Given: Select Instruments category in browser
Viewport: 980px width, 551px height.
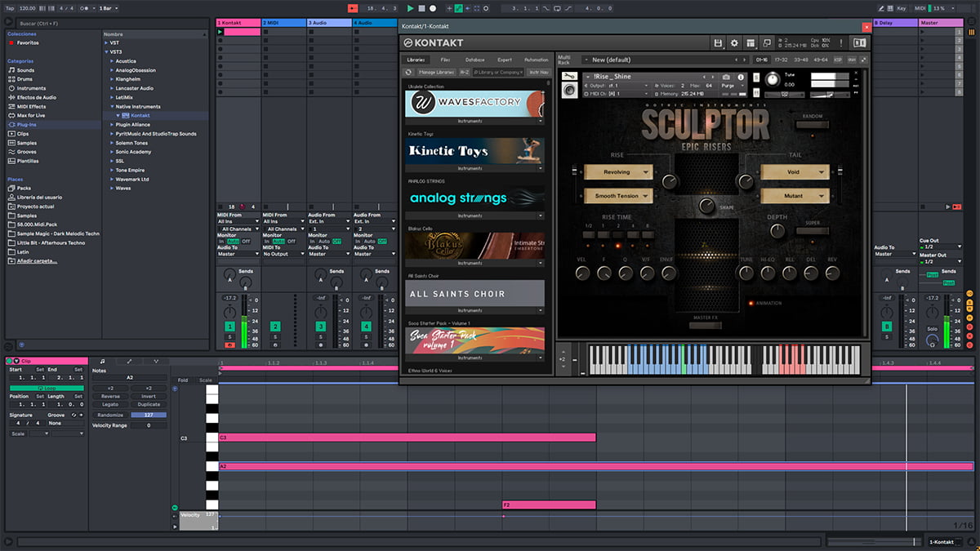Looking at the screenshot, I should point(31,88).
